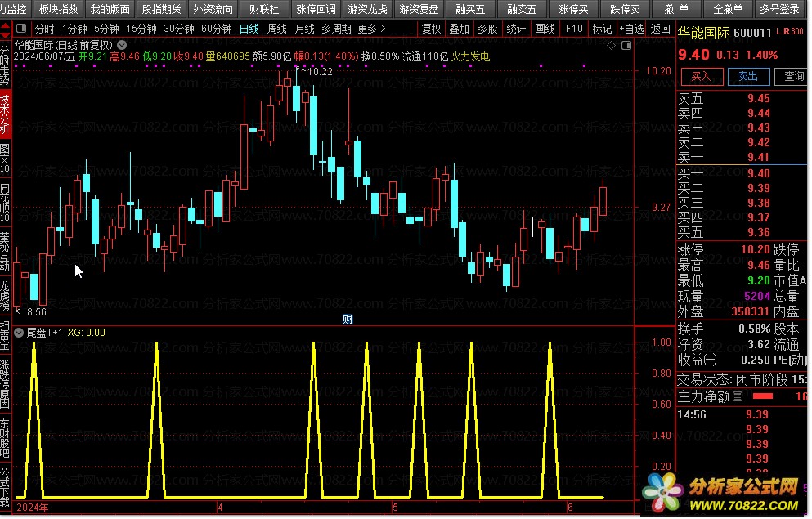Open 涨跌停原因 sidebar tab
Screen dimensions: 812x519
tap(5, 384)
